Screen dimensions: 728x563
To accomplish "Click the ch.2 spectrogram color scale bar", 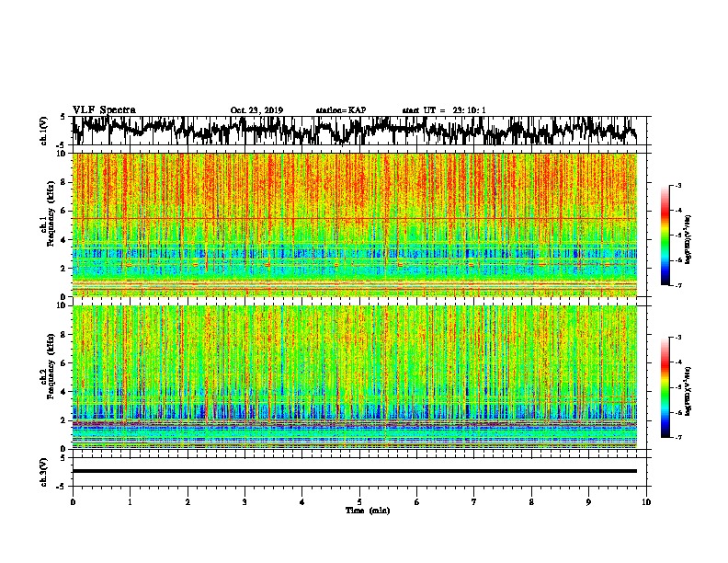I will click(665, 387).
